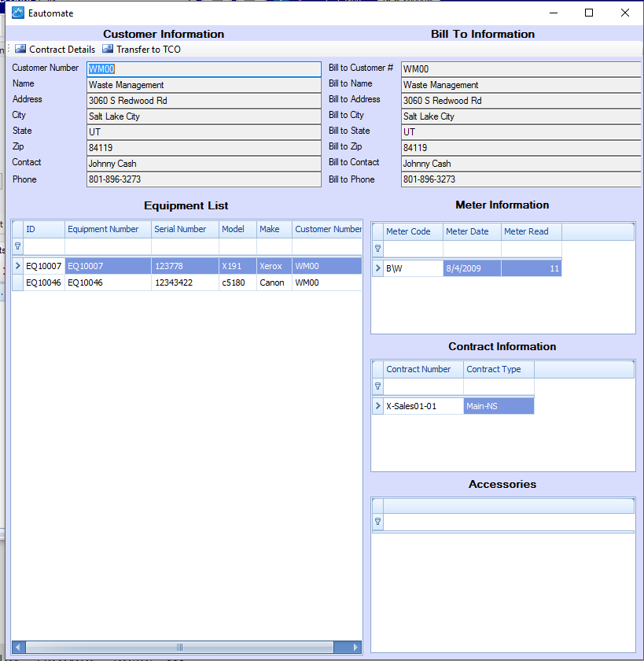
Task: Click the row arrow beside B\W meter
Action: [377, 268]
